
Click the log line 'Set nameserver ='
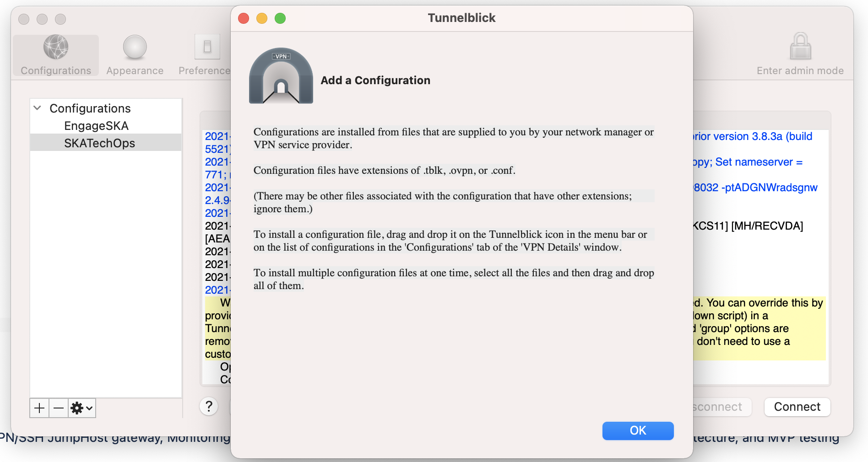759,162
